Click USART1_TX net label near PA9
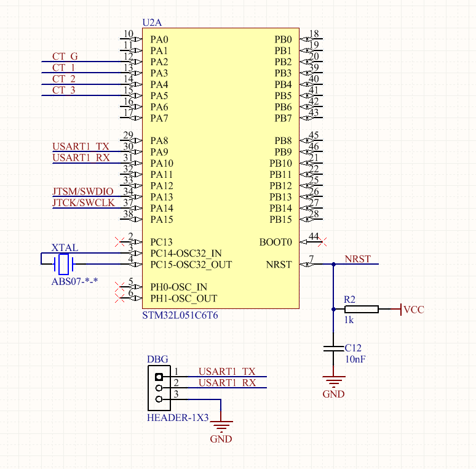The width and height of the screenshot is (476, 469). click(81, 146)
